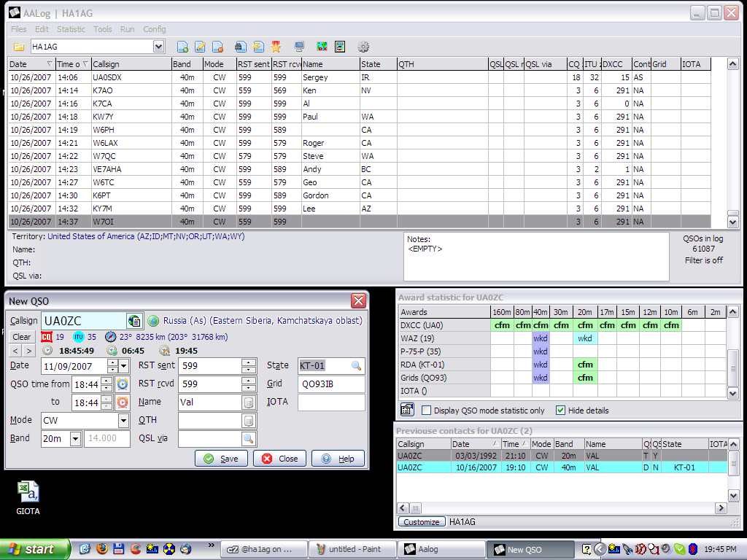Open the Band 20m dropdown
The image size is (747, 560).
75,439
